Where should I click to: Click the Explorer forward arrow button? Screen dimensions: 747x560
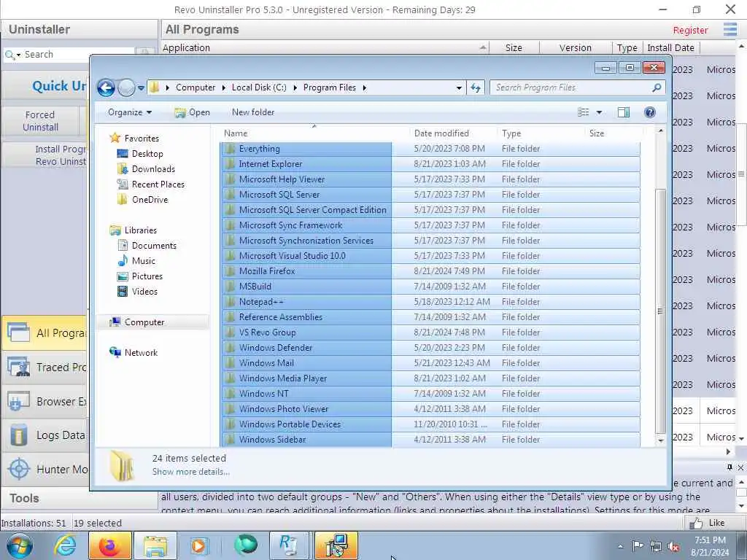pos(126,87)
